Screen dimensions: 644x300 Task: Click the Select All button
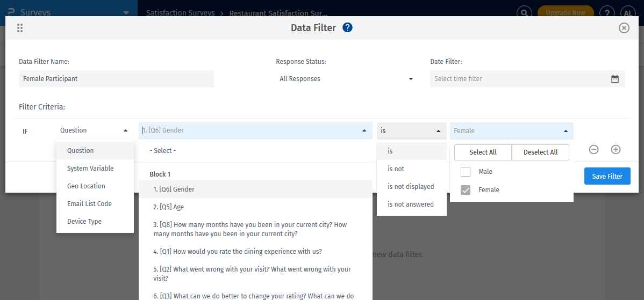tap(483, 152)
